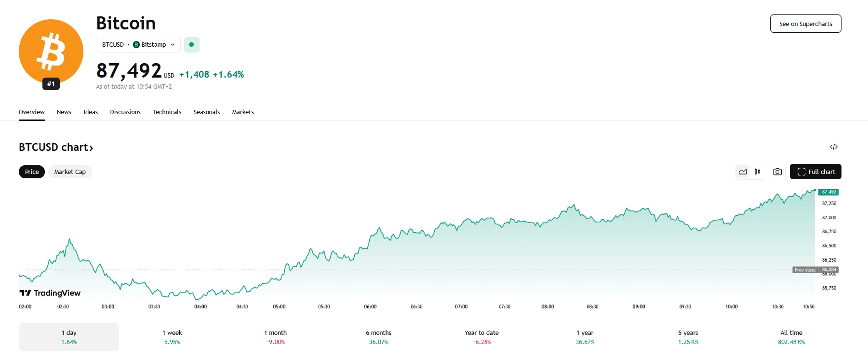Viewport: 868px width, 359px height.
Task: Select the 1 week time range
Action: point(172,337)
